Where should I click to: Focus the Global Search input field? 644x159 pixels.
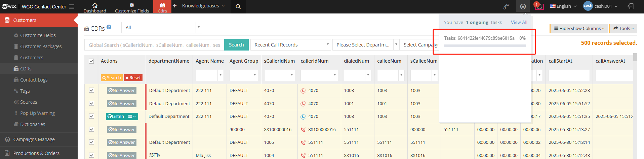[154, 45]
